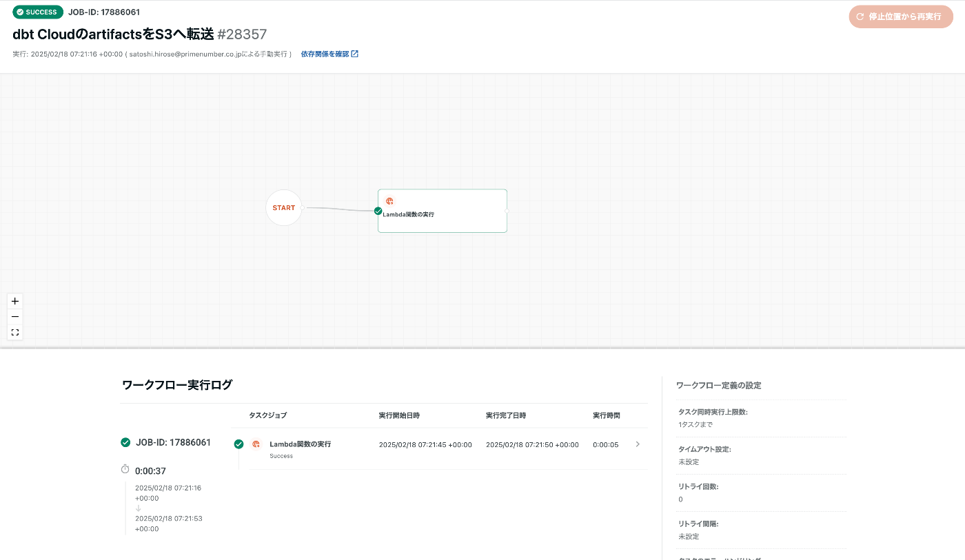Click the ワークフロー実行ログ heading
The width and height of the screenshot is (965, 560).
point(177,384)
